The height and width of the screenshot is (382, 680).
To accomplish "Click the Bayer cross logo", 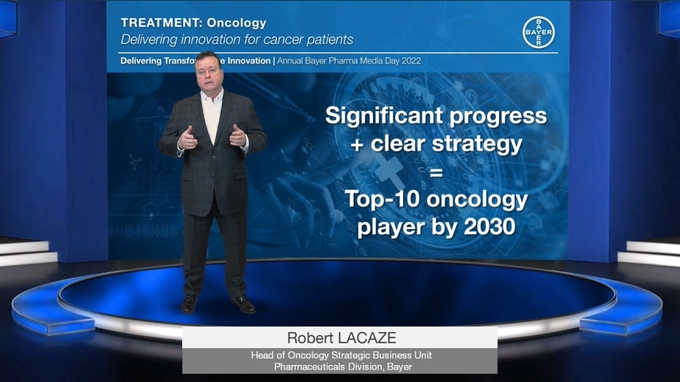I will (538, 33).
